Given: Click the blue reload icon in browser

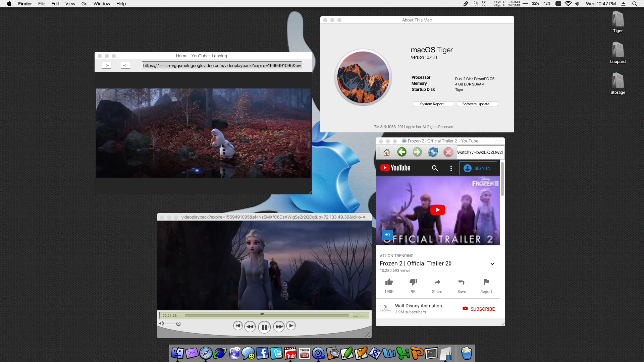Looking at the screenshot, I should 433,152.
